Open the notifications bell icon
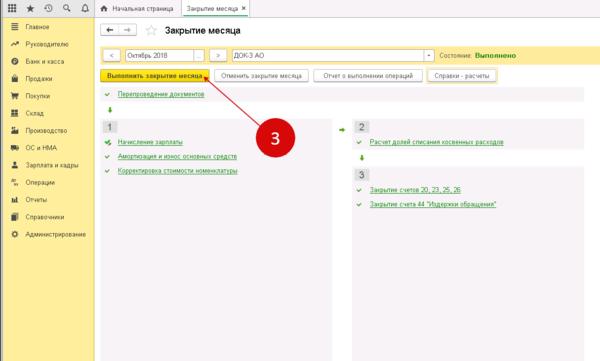Image resolution: width=600 pixels, height=361 pixels. [85, 8]
